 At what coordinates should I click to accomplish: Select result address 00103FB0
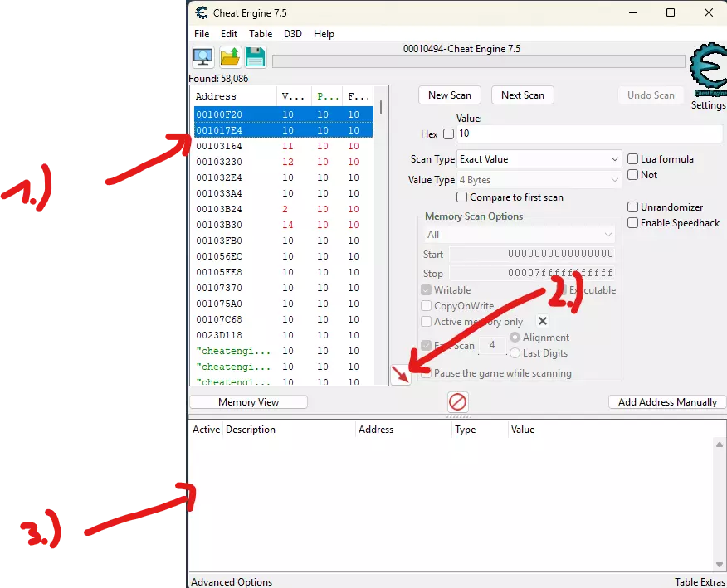[x=283, y=241]
